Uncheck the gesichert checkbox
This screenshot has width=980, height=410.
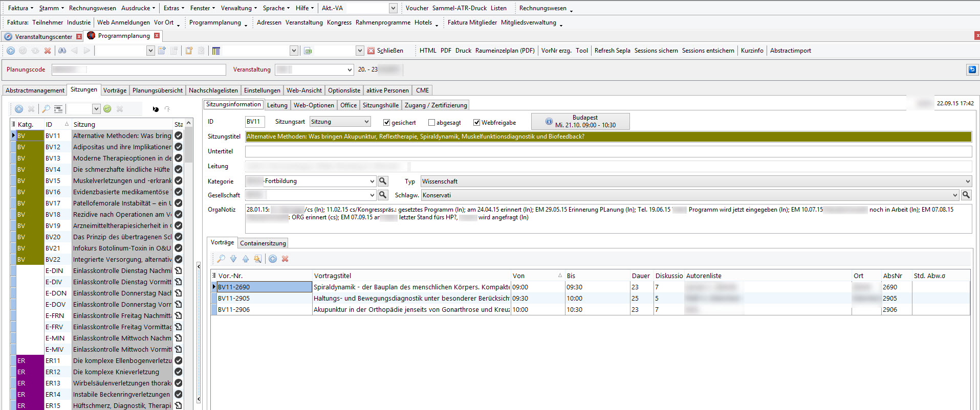(x=387, y=123)
